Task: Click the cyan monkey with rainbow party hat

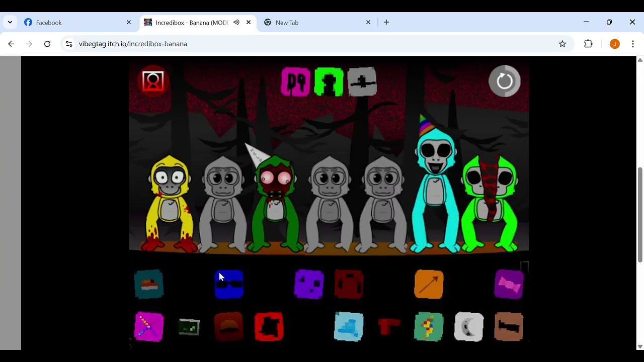Action: click(436, 185)
